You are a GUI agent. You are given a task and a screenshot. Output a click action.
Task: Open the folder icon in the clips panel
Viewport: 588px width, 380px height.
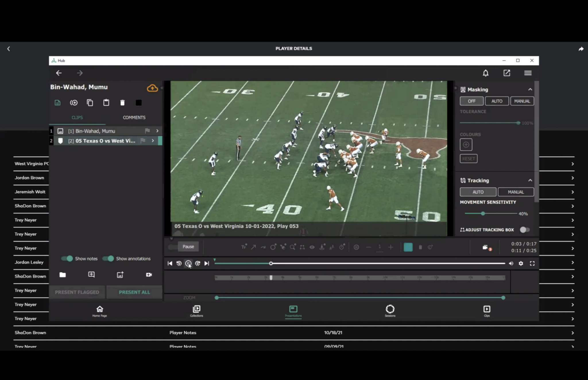(x=63, y=275)
